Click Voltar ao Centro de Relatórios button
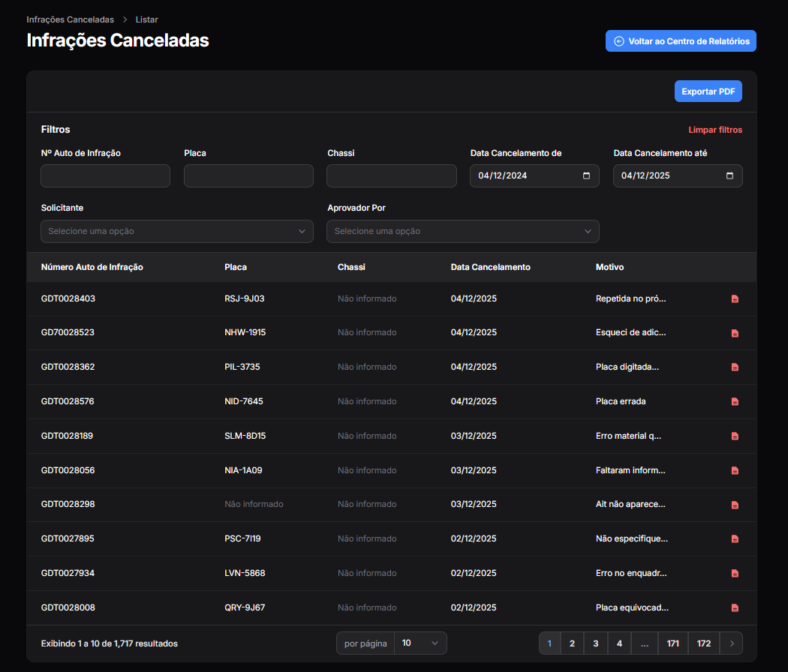The height and width of the screenshot is (672, 788). pyautogui.click(x=681, y=41)
